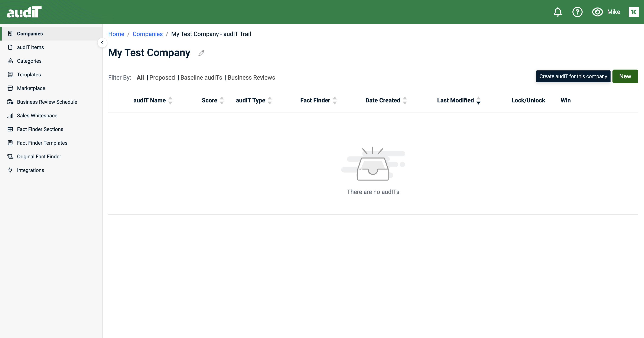Click the audIT Items document icon
The width and height of the screenshot is (644, 338).
click(x=10, y=47)
